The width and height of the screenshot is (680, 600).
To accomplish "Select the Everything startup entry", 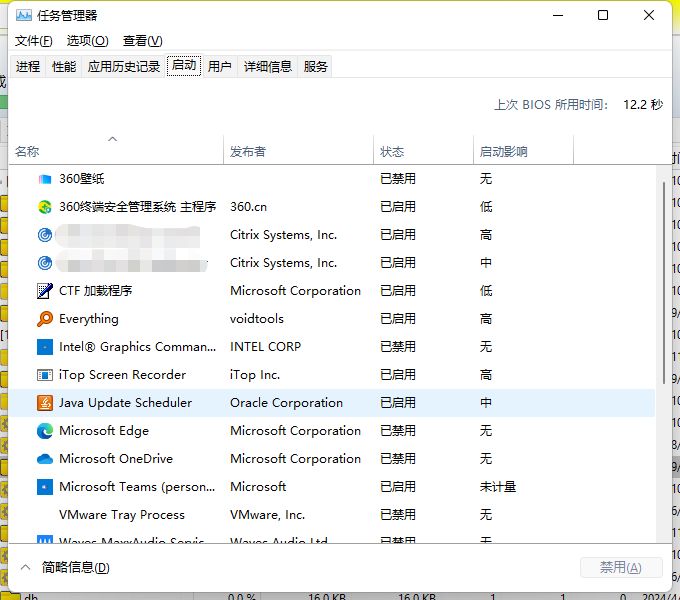I will coord(88,319).
